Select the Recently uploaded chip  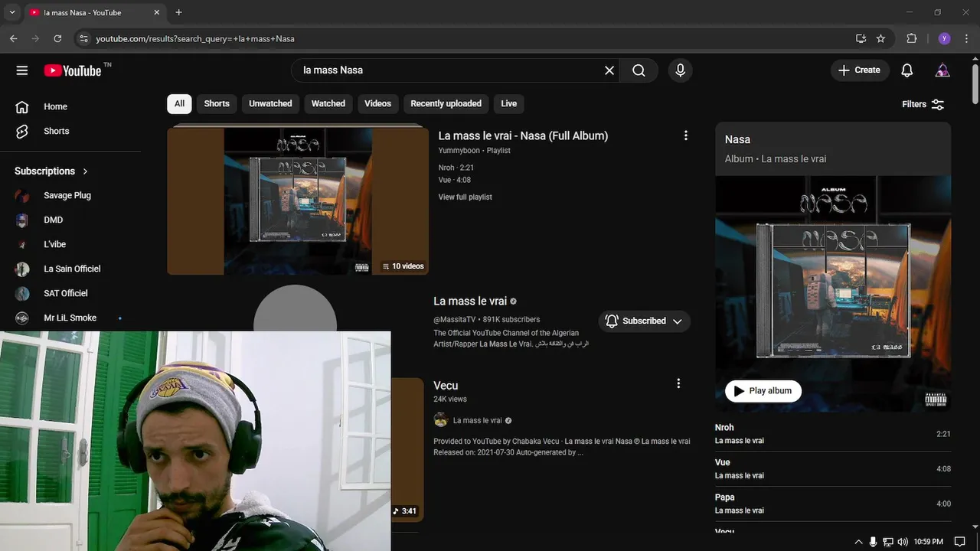point(446,104)
